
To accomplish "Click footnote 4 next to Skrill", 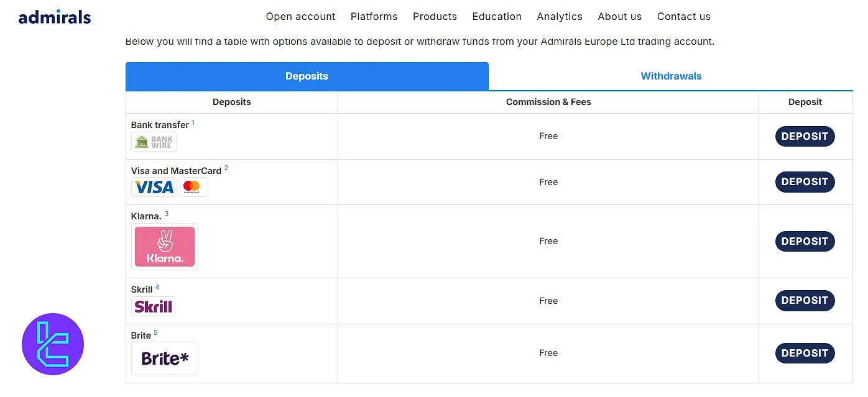I will click(157, 288).
